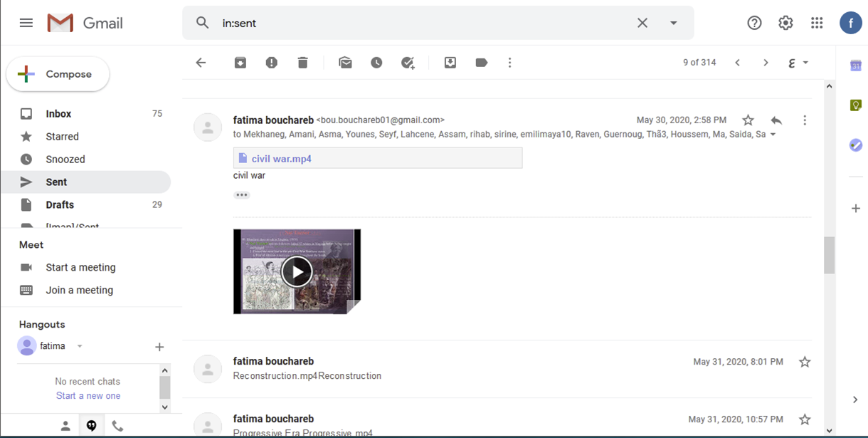Click sender name fatima bouchareb, May 30
Viewport: 868px width, 438px height.
(273, 120)
